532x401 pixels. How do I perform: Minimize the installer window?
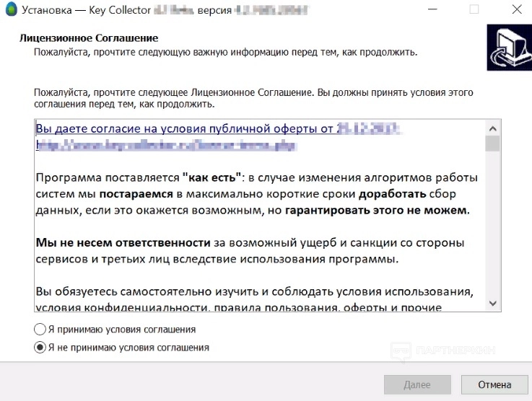click(x=432, y=9)
